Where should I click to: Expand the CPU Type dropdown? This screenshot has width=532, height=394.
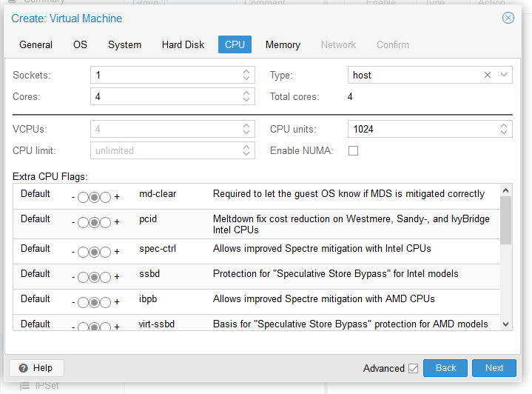click(503, 75)
